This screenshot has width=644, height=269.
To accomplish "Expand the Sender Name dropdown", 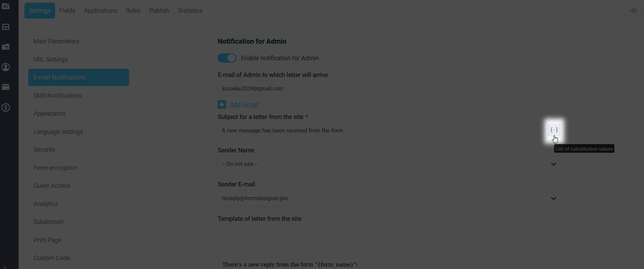I will tap(390, 164).
